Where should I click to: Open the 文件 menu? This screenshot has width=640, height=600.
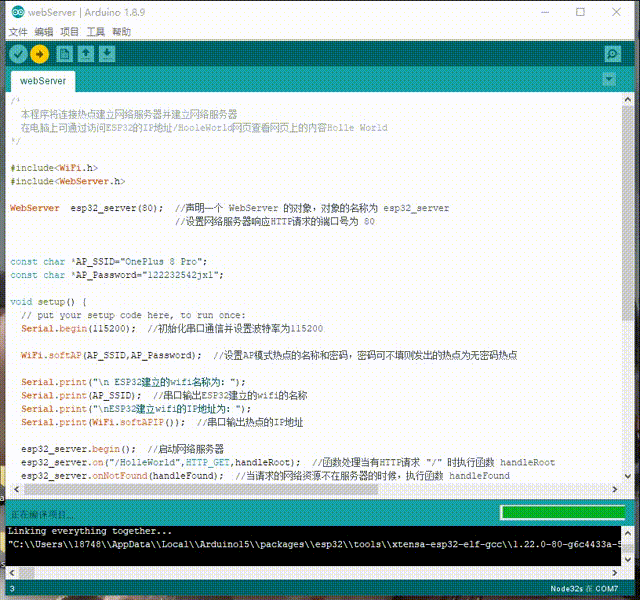pyautogui.click(x=18, y=32)
